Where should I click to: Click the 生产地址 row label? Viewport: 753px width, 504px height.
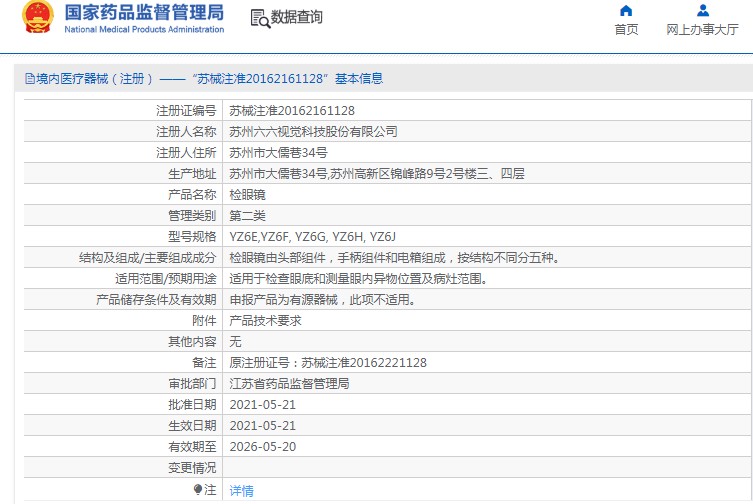pos(192,173)
